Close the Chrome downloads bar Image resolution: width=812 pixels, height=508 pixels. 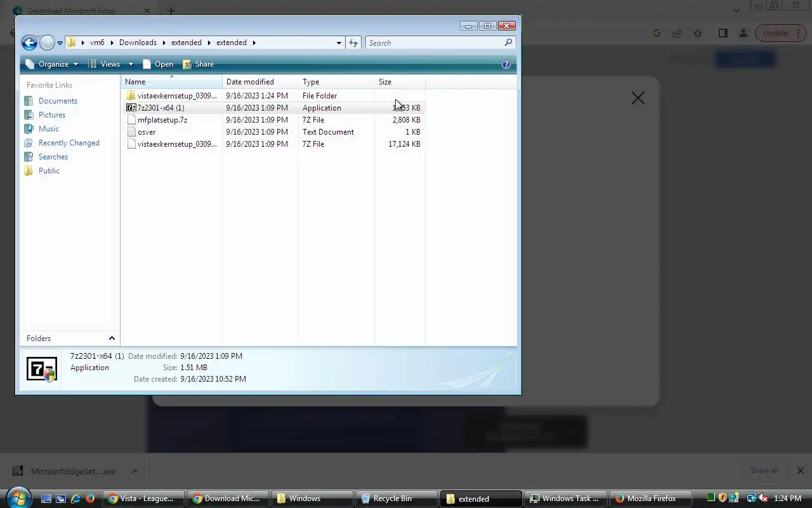(x=800, y=471)
